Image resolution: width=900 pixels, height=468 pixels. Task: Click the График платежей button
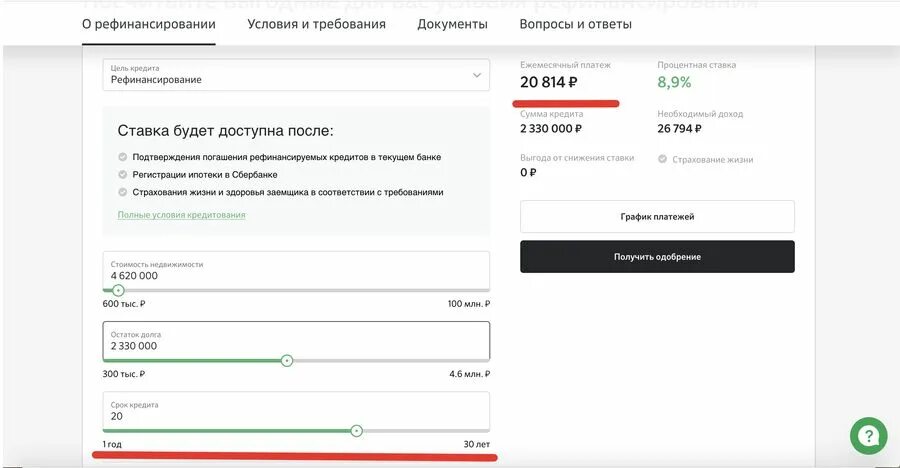pyautogui.click(x=657, y=216)
